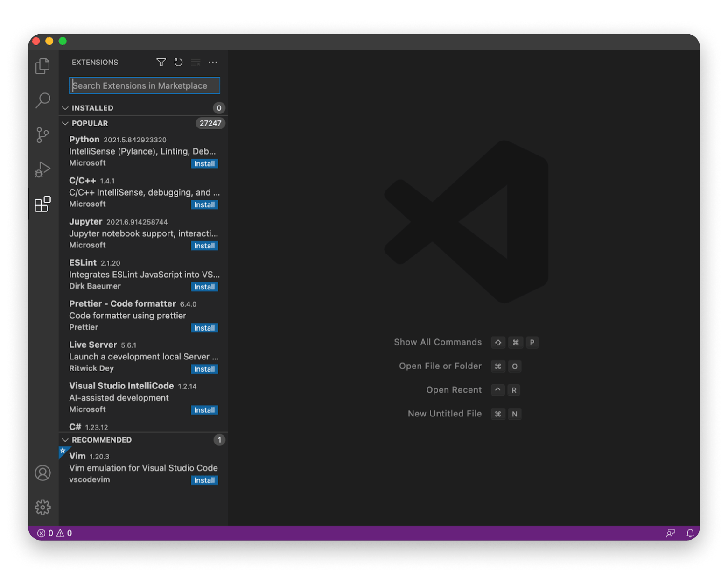
Task: Install the Vim extension
Action: [x=204, y=480]
